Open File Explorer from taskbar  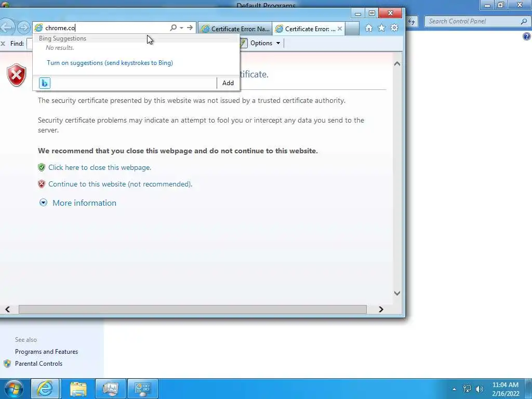78,389
